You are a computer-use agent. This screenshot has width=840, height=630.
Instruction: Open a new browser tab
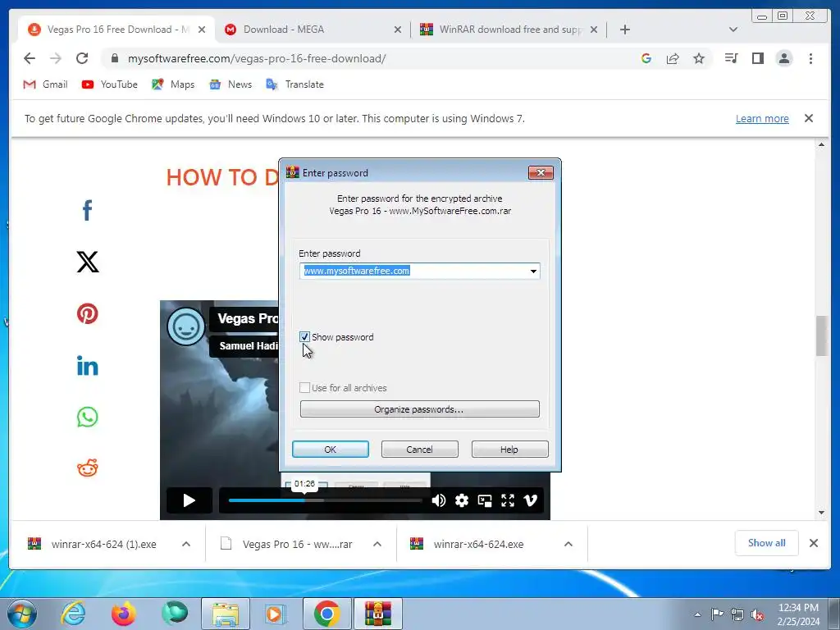[624, 30]
